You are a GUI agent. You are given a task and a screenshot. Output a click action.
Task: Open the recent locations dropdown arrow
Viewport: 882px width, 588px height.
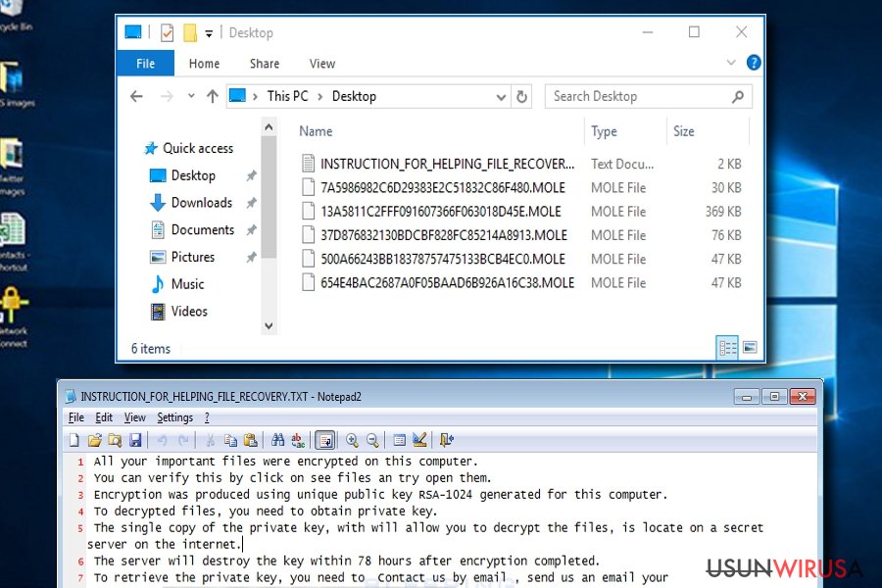[191, 96]
